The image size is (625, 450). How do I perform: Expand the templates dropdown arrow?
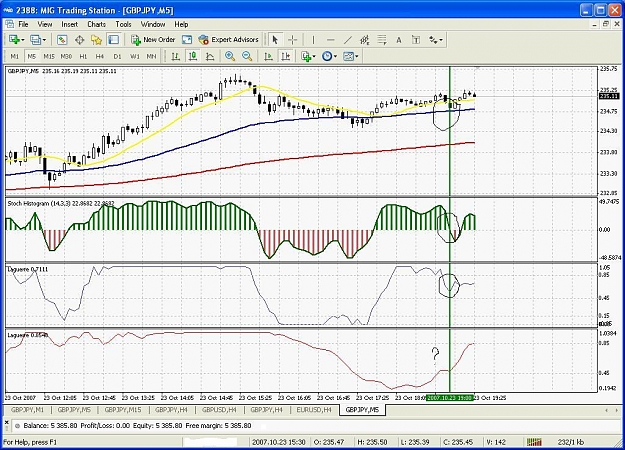pos(356,57)
